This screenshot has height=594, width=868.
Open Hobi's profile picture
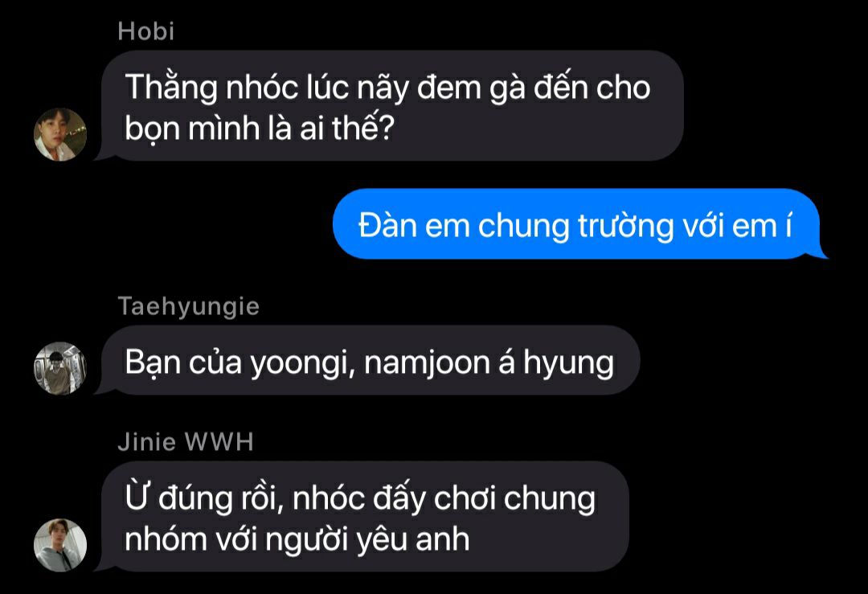pyautogui.click(x=60, y=134)
